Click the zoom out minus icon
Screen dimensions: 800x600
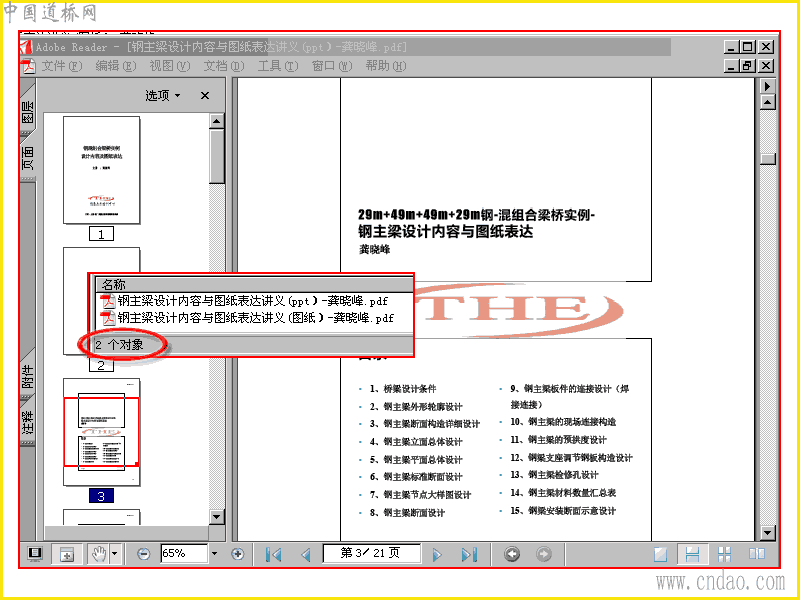click(x=143, y=554)
